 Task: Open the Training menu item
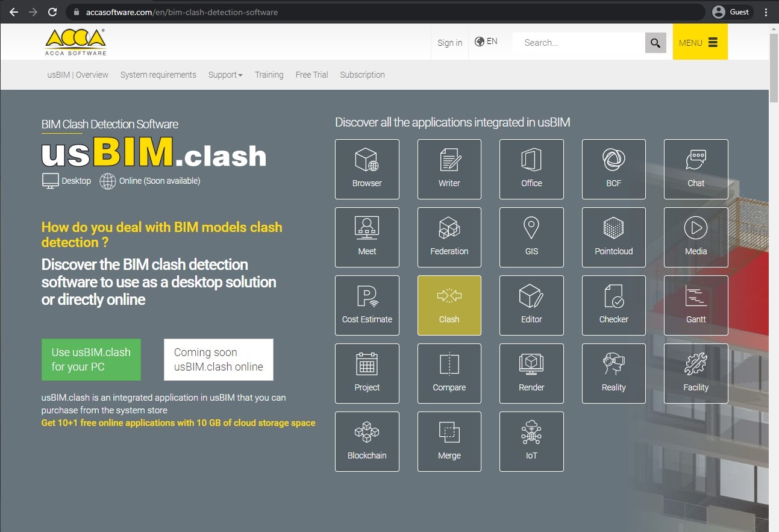[x=269, y=75]
